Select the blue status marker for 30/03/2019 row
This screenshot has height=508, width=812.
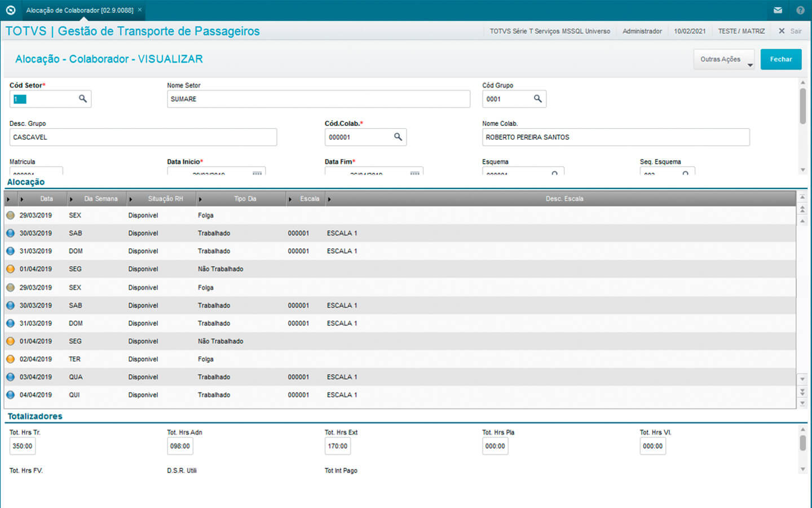10,233
